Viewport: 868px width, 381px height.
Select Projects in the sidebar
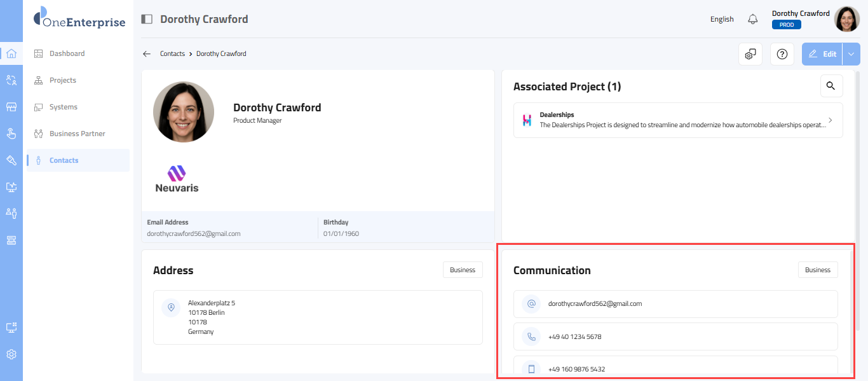[62, 80]
